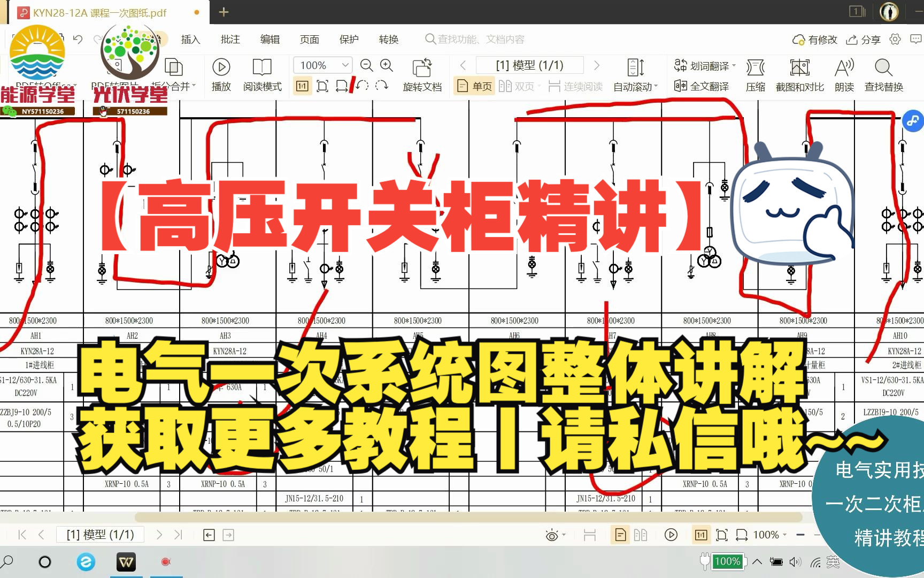Open the Page menu
The image size is (924, 578).
tap(309, 39)
